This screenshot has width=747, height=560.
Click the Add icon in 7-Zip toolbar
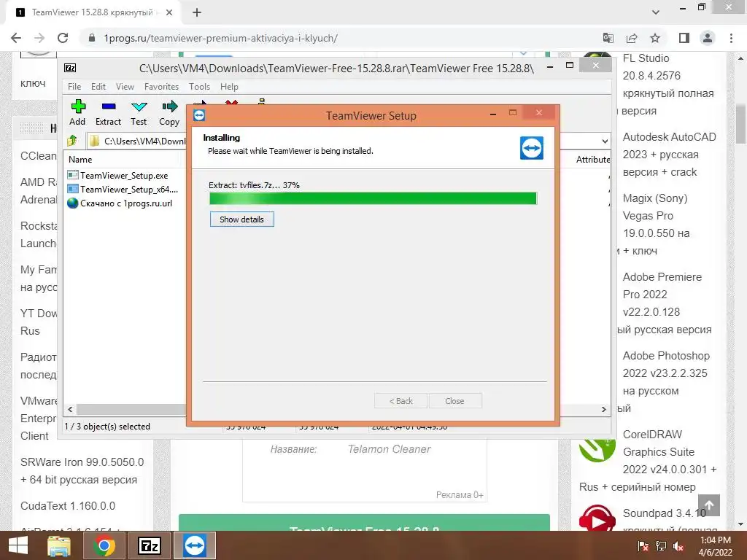tap(78, 106)
